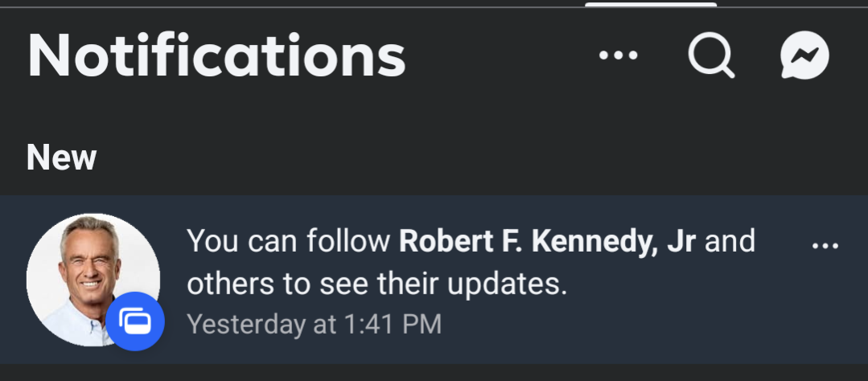Tap the search magnifier icon
This screenshot has width=868, height=381.
pyautogui.click(x=711, y=55)
